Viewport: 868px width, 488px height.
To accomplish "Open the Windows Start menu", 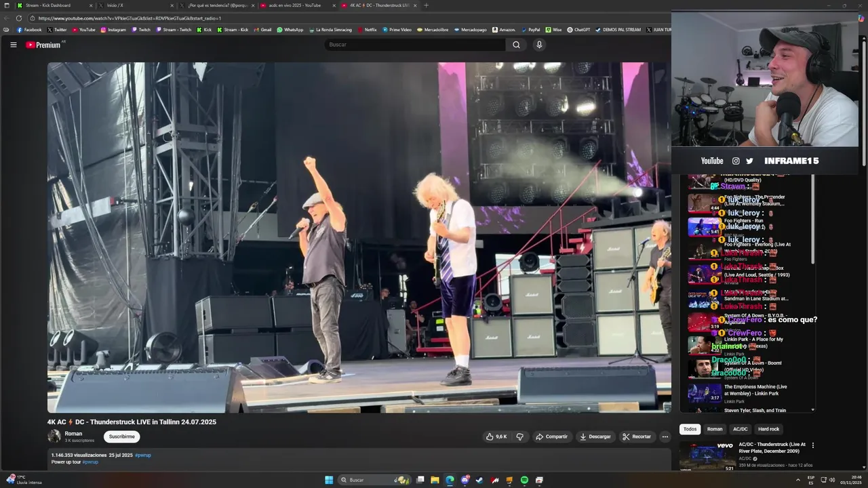I will (x=329, y=480).
